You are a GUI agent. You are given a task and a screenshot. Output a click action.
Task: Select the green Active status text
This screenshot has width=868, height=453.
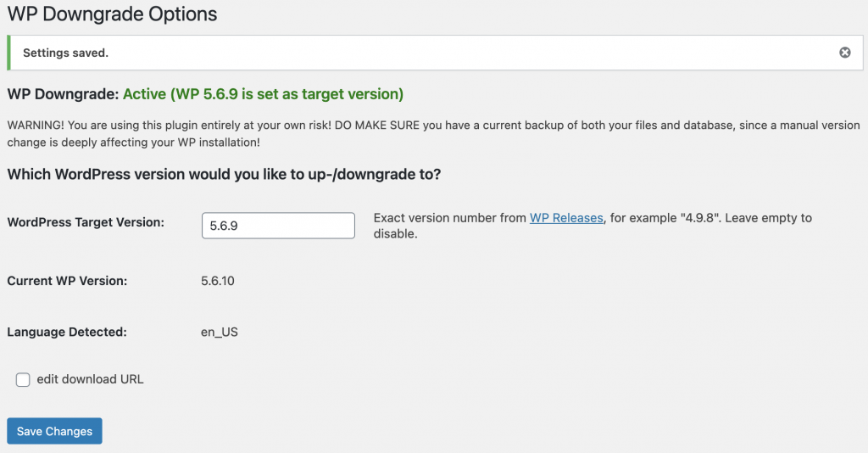point(263,93)
